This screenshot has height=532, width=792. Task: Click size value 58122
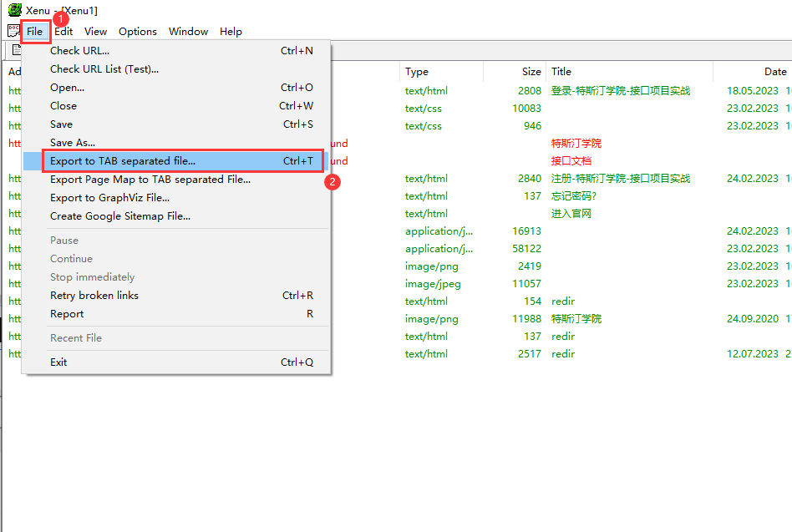tap(526, 249)
